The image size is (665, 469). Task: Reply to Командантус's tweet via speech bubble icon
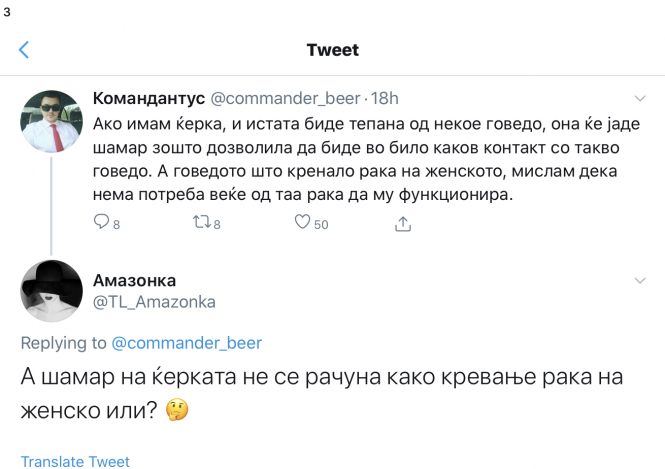click(x=100, y=223)
